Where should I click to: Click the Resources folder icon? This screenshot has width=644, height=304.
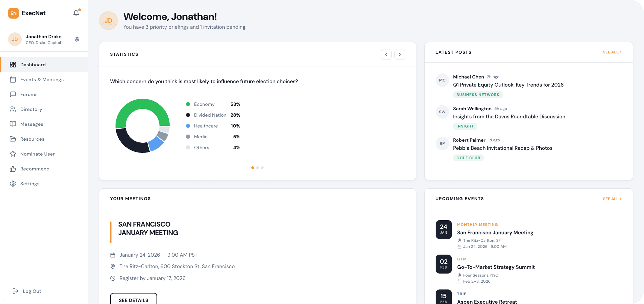pos(13,139)
